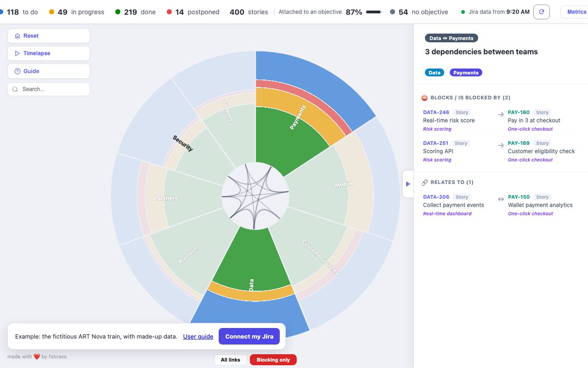Click One-click checkout under PAY-160

tap(530, 129)
